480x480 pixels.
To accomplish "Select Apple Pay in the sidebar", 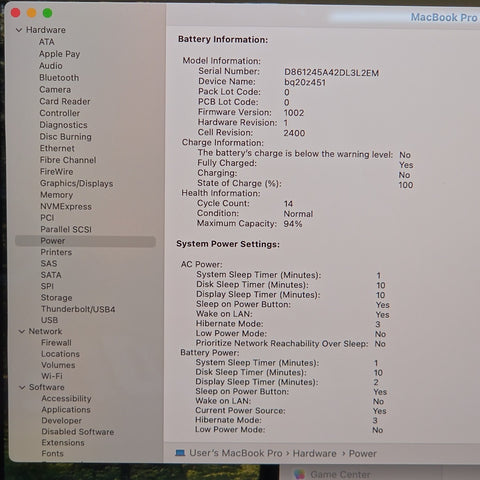I will click(59, 54).
